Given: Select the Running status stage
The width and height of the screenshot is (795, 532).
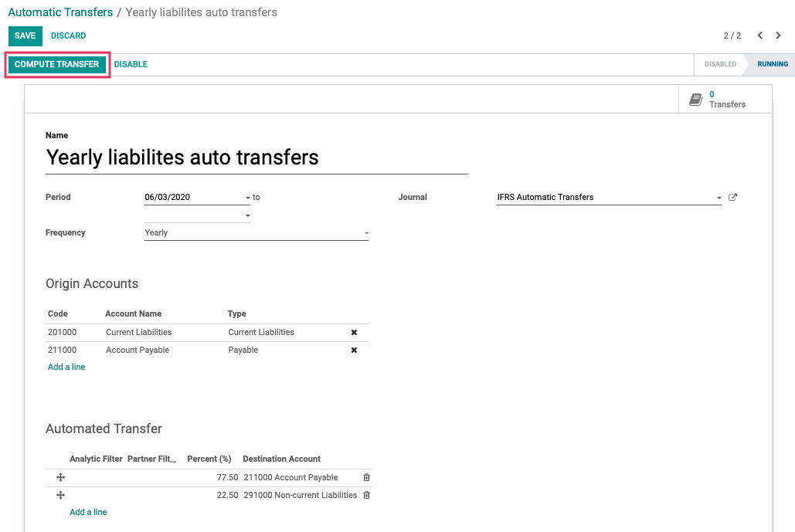Looking at the screenshot, I should [x=772, y=64].
